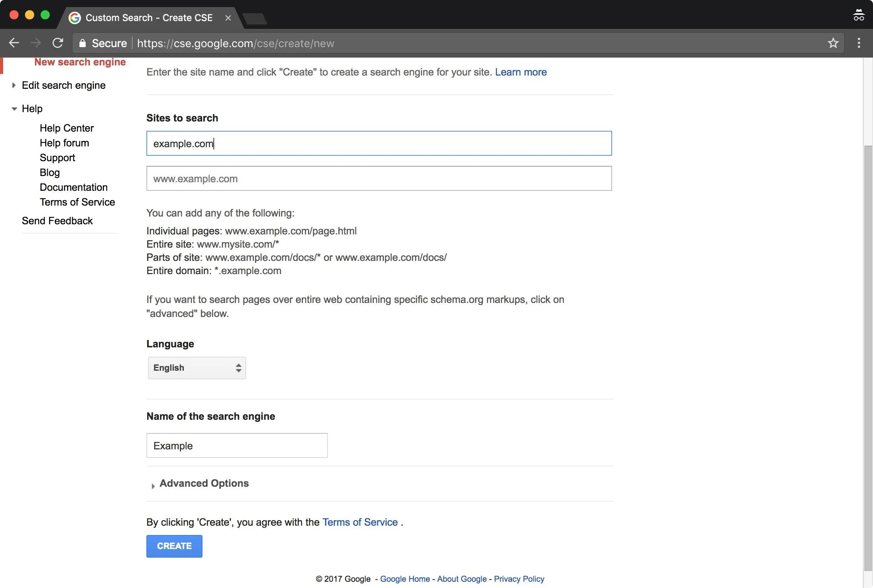Image resolution: width=873 pixels, height=588 pixels.
Task: Click Send Feedback
Action: click(x=57, y=221)
